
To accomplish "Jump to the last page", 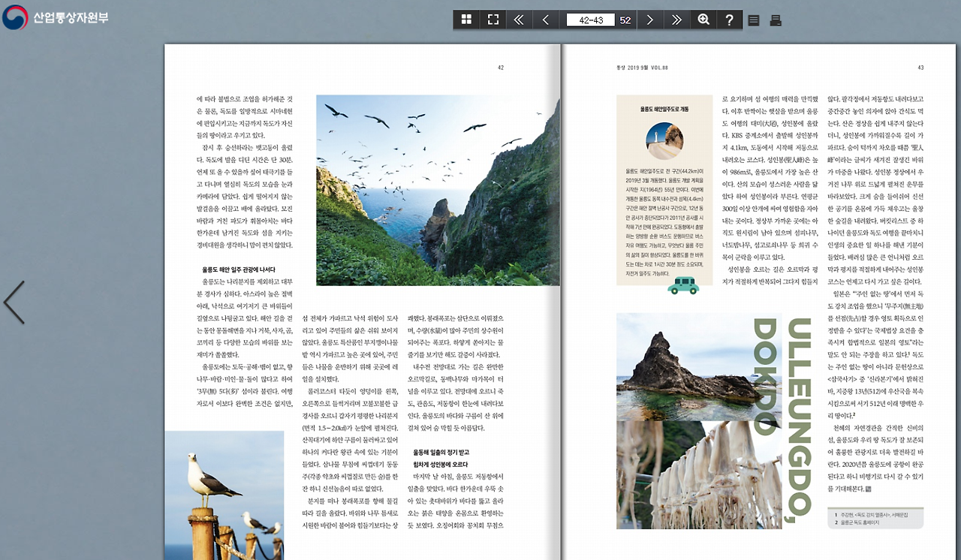I will (676, 20).
